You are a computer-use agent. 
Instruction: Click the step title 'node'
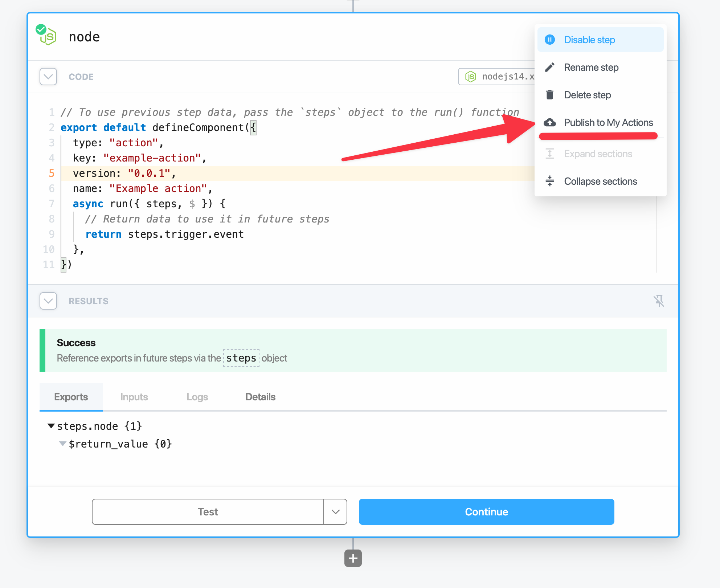point(84,37)
